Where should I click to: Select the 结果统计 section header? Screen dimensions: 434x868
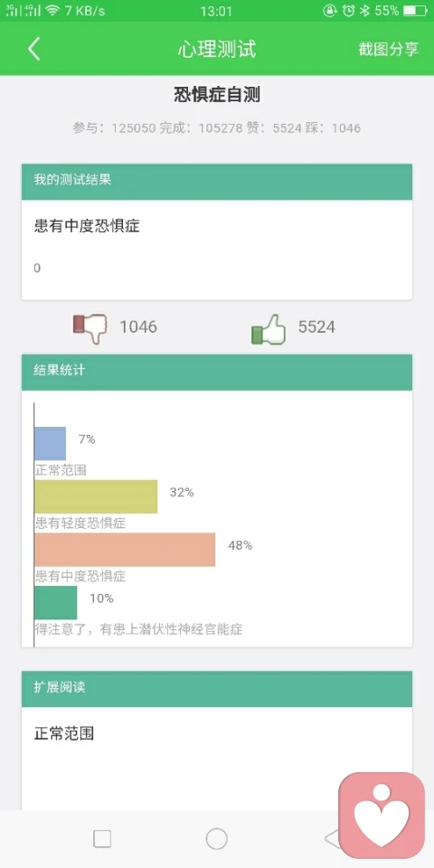click(x=217, y=372)
